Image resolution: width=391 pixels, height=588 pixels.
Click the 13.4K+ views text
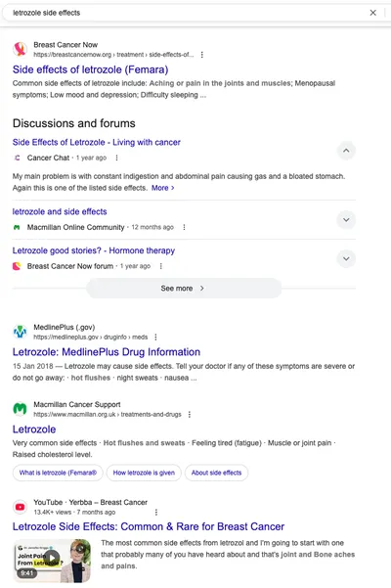[x=53, y=513]
